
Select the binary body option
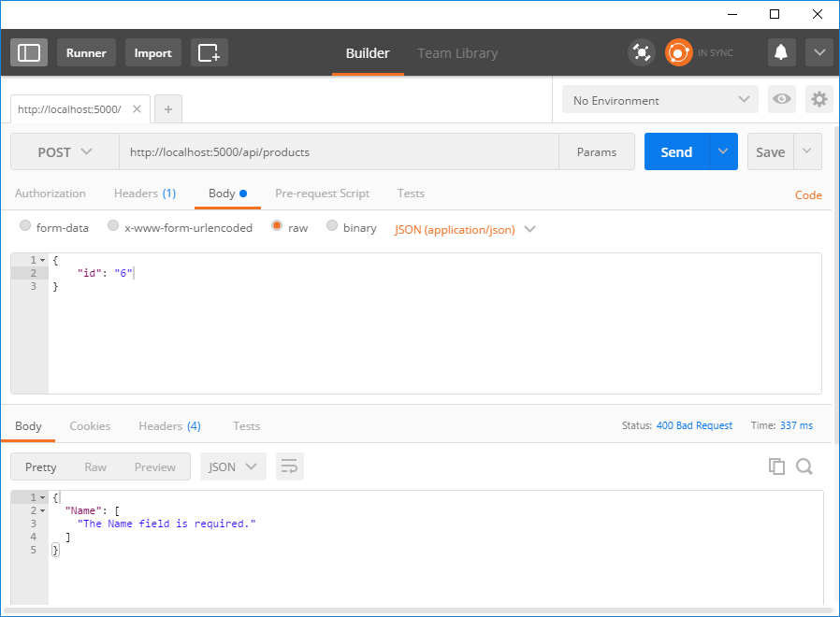[x=332, y=227]
